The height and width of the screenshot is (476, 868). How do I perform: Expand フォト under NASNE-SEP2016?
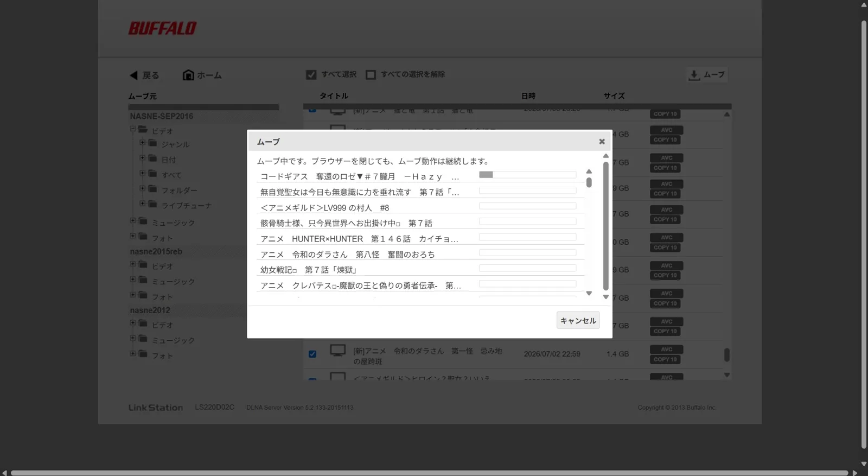pos(132,236)
